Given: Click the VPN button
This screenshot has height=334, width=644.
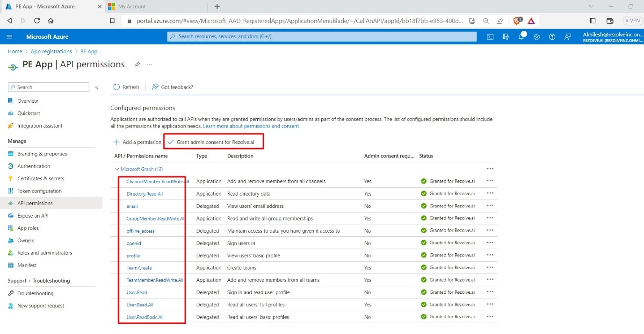Looking at the screenshot, I should (x=632, y=21).
